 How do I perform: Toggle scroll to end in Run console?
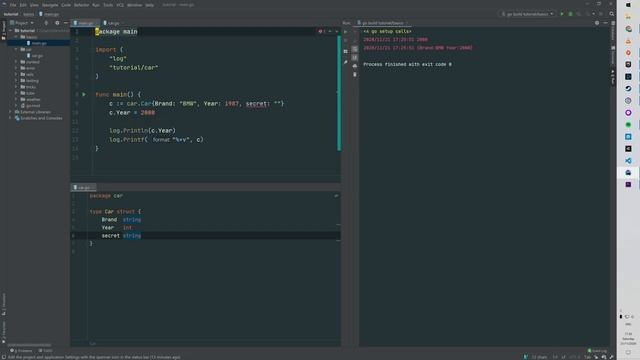coord(355,58)
